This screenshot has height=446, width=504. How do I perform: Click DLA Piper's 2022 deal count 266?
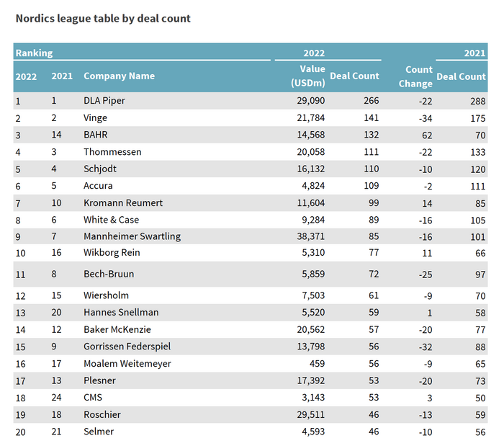click(372, 101)
